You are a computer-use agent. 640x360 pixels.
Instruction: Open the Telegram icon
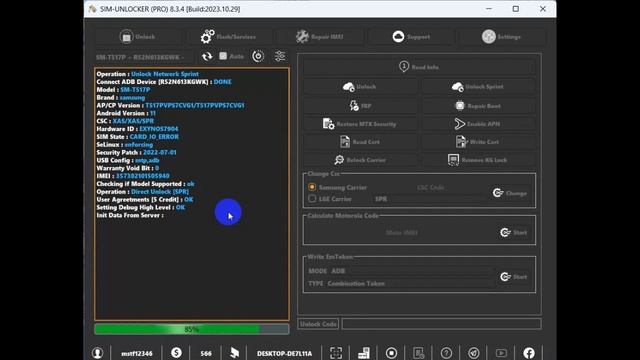tap(473, 353)
